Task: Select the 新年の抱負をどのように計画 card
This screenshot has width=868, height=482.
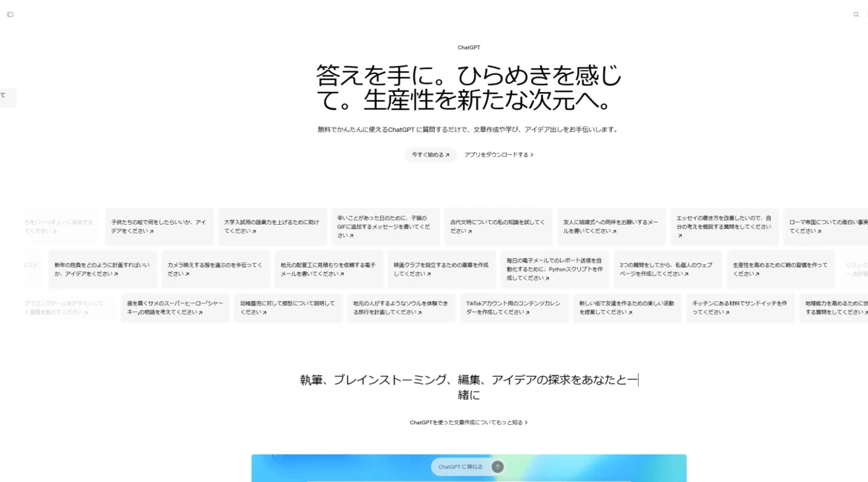Action: [103, 269]
